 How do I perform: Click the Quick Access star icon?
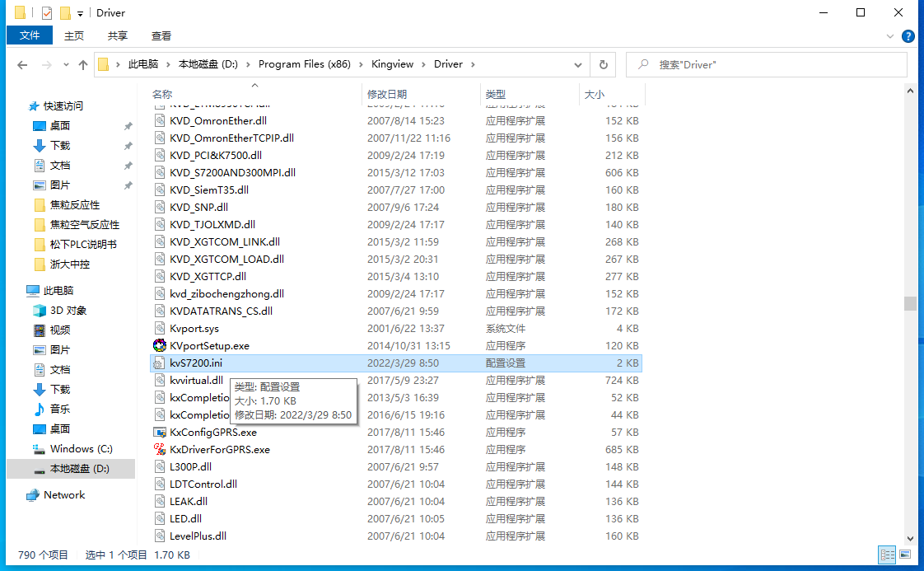pyautogui.click(x=34, y=106)
